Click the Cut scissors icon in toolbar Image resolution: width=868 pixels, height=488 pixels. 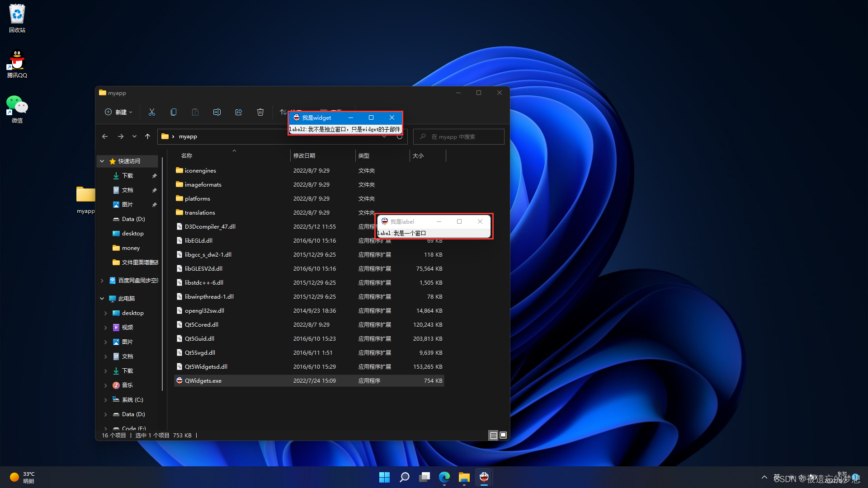click(152, 112)
